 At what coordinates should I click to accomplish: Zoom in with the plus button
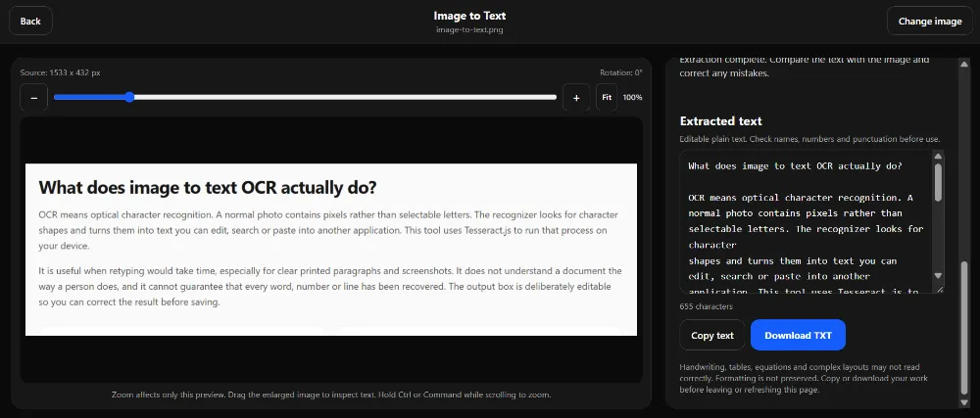(x=576, y=97)
